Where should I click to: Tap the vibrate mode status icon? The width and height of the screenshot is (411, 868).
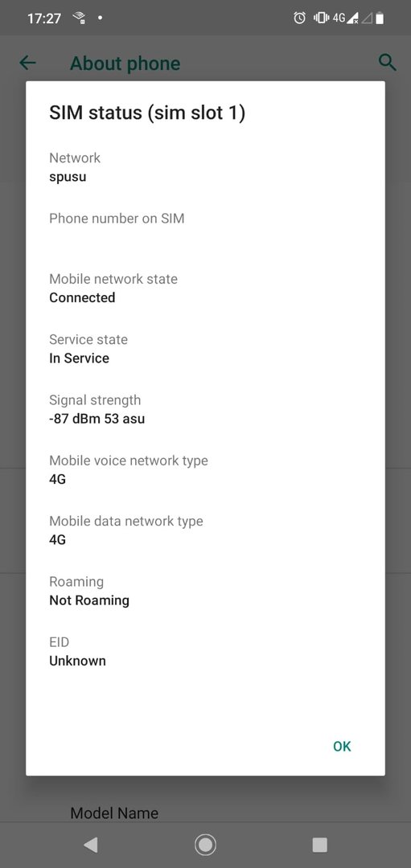click(321, 18)
